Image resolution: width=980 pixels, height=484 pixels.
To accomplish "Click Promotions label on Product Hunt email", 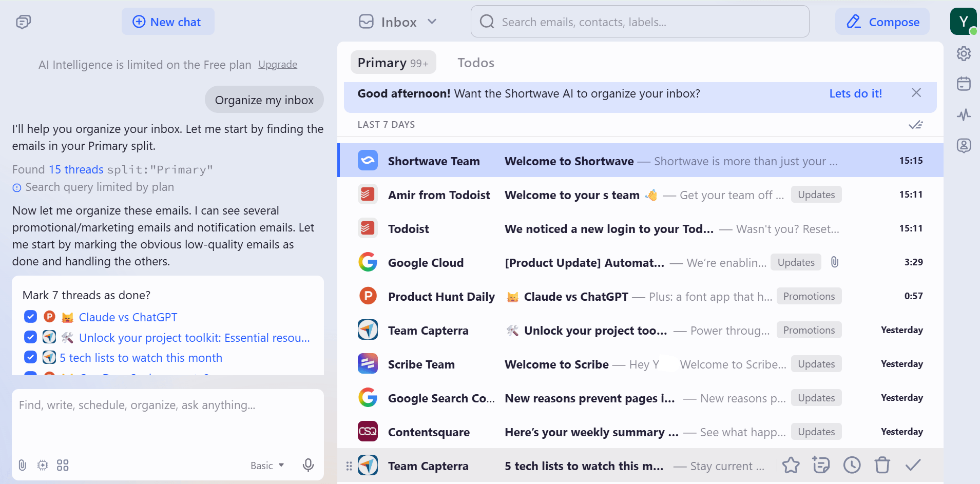I will click(809, 296).
